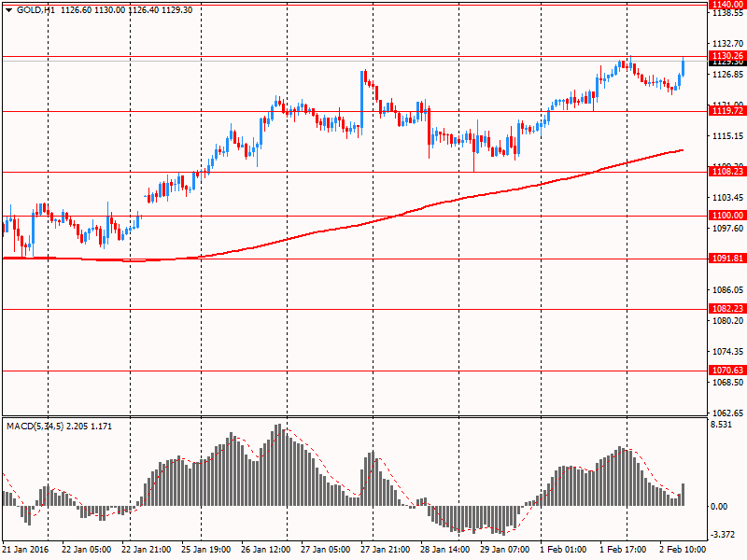
Task: Click the 22 Jan 21:00 time axis label
Action: [x=147, y=550]
